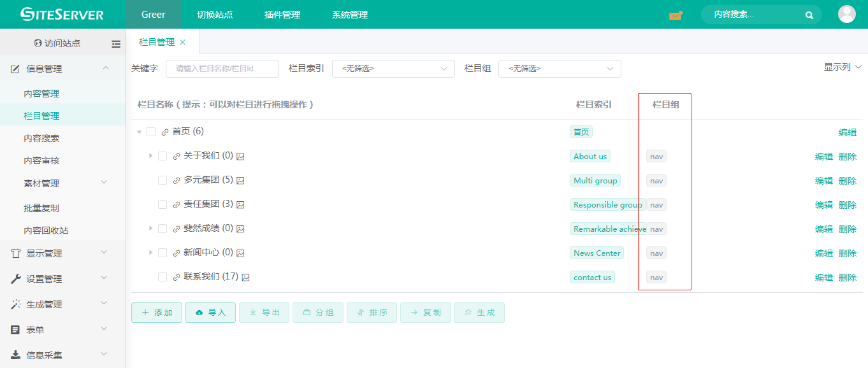The height and width of the screenshot is (368, 868).
Task: Open the 栏目组 filter dropdown
Action: tap(560, 69)
